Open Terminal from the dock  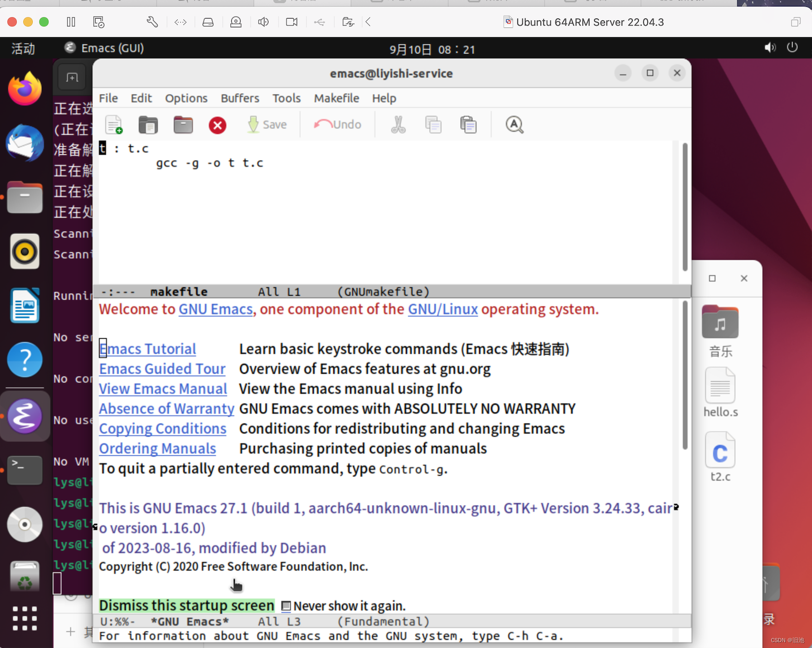coord(25,470)
